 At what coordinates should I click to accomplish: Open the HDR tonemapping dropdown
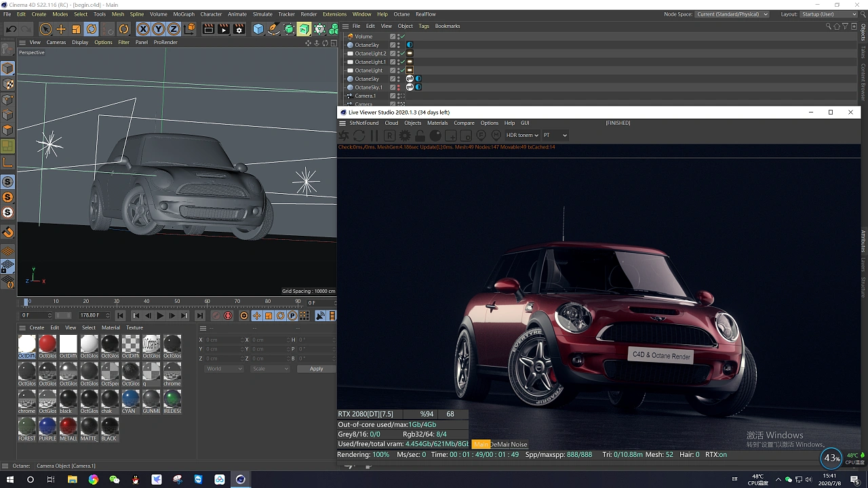521,135
